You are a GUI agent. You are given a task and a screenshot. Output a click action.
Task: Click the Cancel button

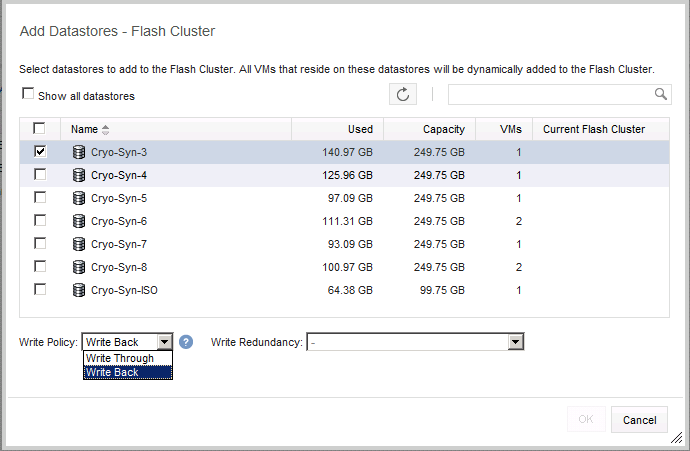tap(639, 420)
